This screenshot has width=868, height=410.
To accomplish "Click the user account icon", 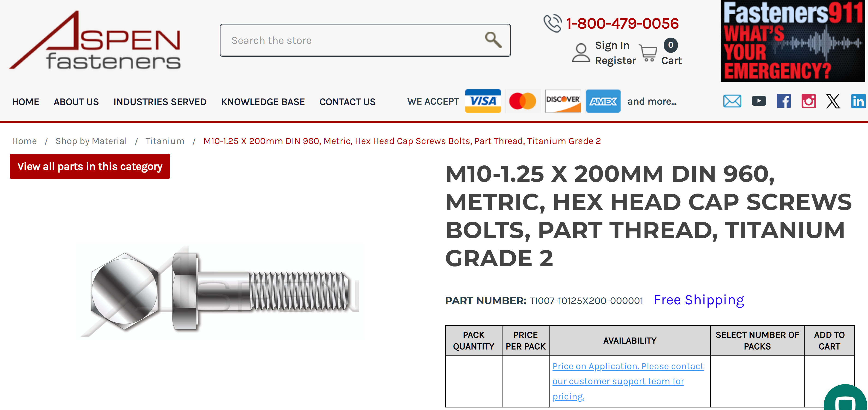I will [x=581, y=53].
